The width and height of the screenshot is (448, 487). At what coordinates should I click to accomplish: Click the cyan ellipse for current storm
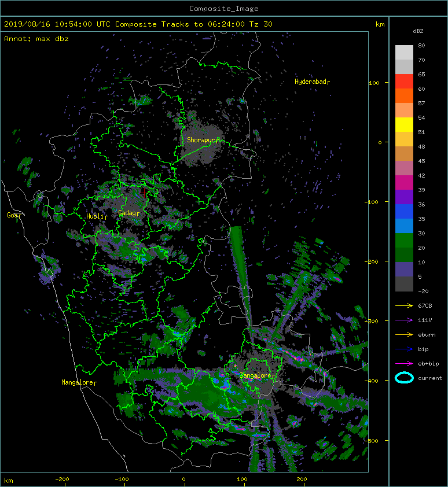404,378
